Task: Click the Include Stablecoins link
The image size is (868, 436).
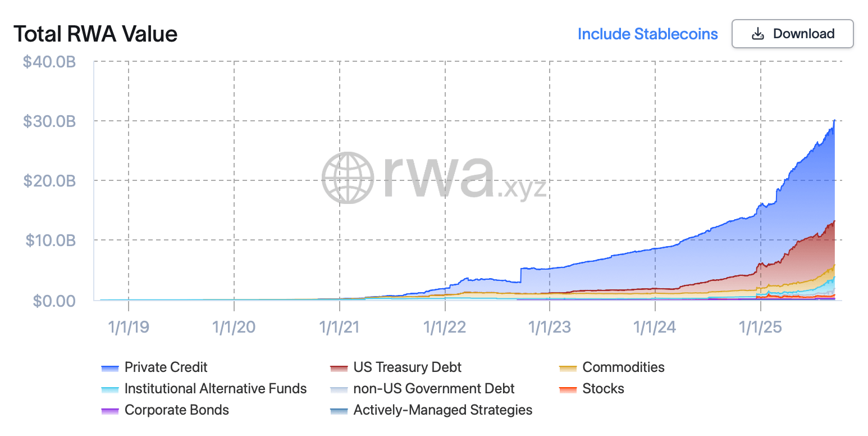Action: (x=647, y=34)
